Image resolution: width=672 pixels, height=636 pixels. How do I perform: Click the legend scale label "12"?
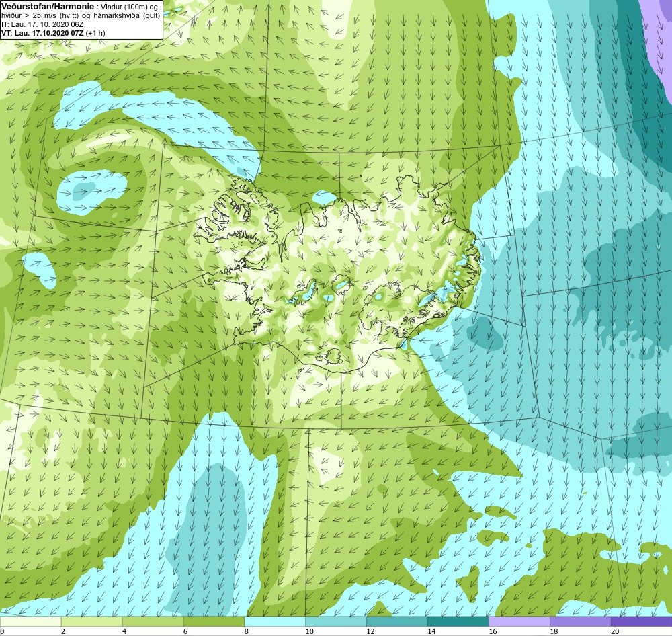[x=371, y=631]
